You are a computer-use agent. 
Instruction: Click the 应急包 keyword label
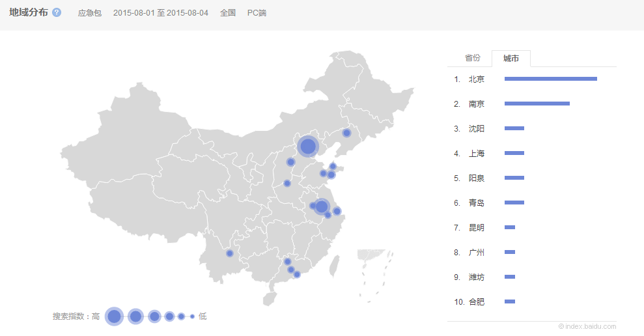pos(89,13)
